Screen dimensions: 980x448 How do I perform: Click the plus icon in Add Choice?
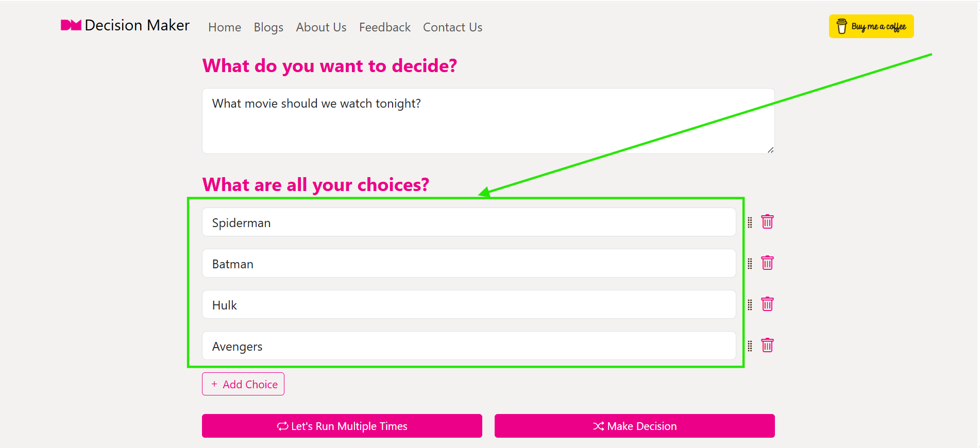coord(214,384)
